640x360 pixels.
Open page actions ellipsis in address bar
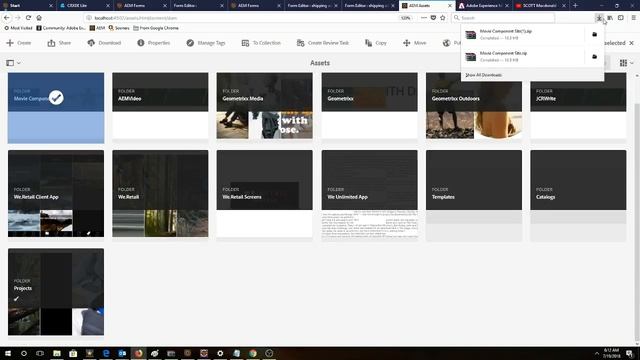pos(424,18)
